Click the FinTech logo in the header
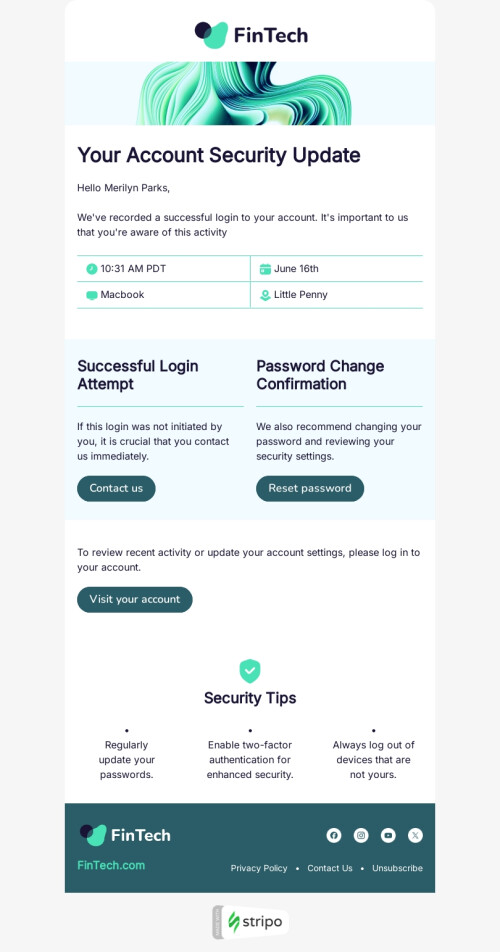 pyautogui.click(x=250, y=35)
